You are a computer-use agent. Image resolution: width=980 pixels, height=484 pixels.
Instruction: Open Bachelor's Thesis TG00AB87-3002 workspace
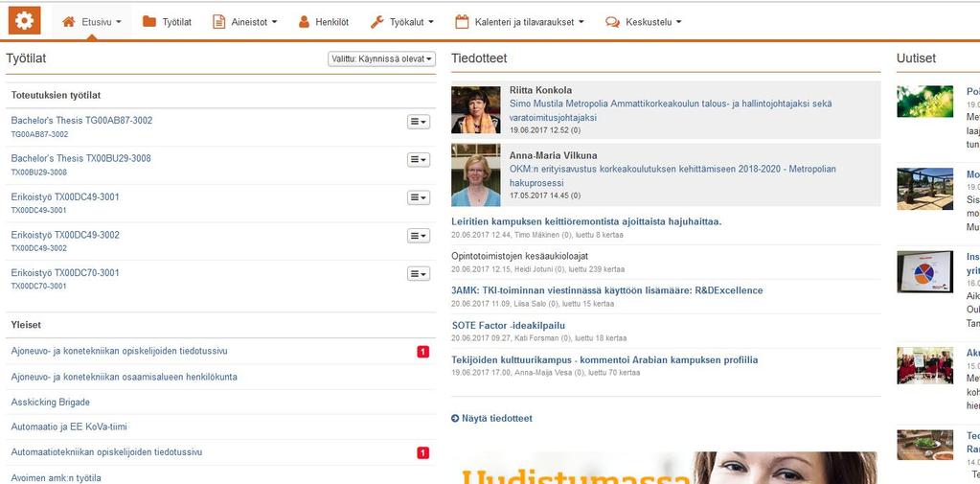81,120
